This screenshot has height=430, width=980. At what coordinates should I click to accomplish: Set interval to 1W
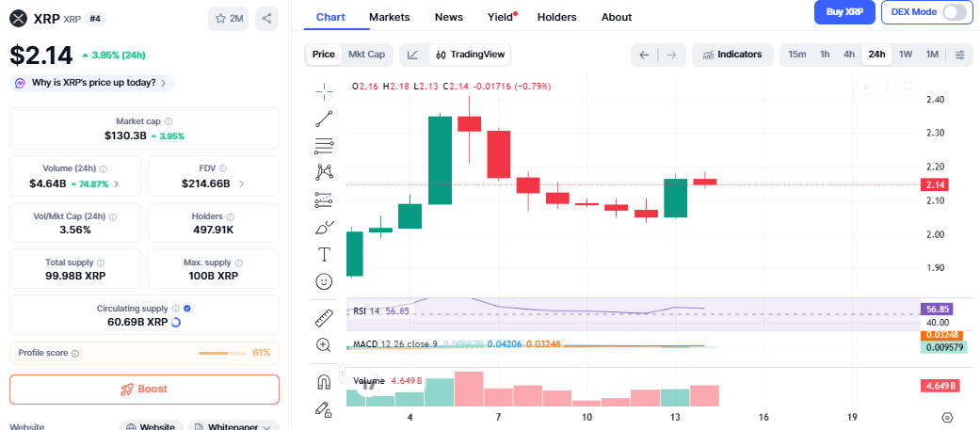click(x=906, y=55)
